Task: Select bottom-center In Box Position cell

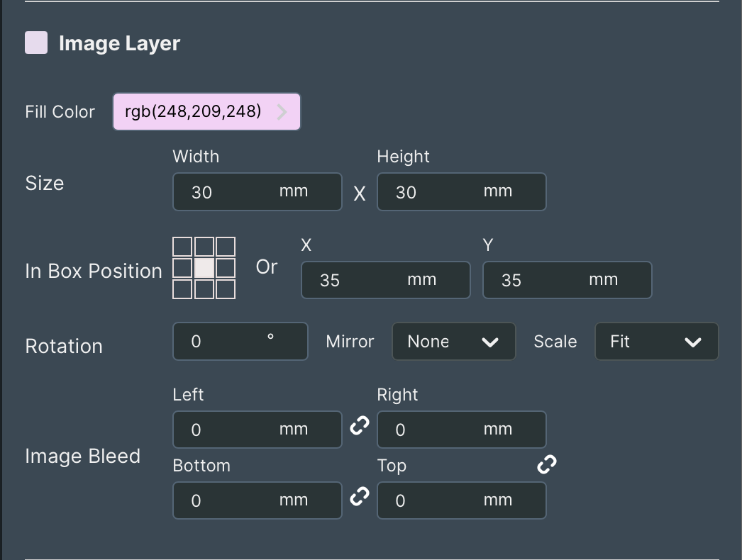Action: tap(204, 289)
